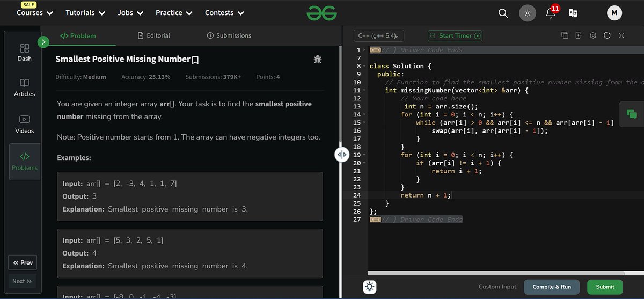Start the timer button
Screen dimensions: 644x299
pos(455,36)
